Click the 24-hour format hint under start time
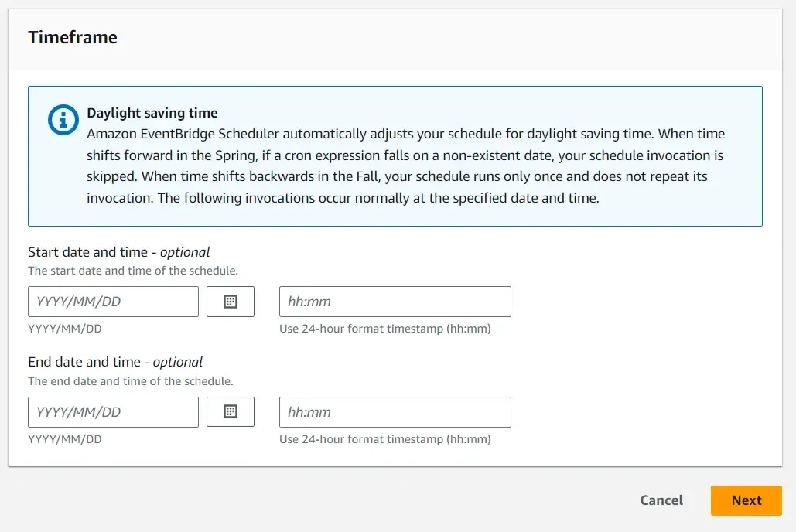Image resolution: width=796 pixels, height=532 pixels. [385, 328]
